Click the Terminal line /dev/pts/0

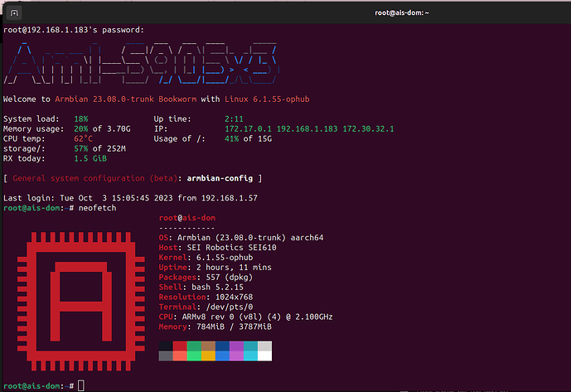click(x=206, y=307)
